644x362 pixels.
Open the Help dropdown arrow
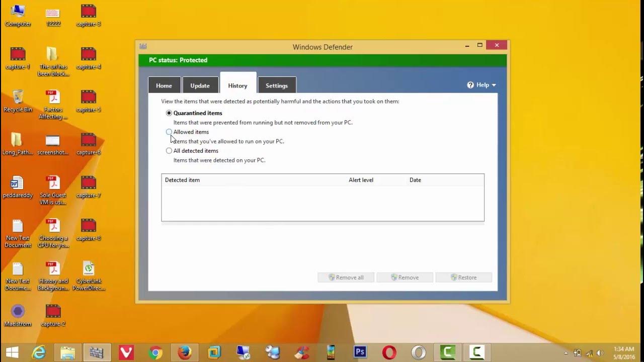coord(494,85)
